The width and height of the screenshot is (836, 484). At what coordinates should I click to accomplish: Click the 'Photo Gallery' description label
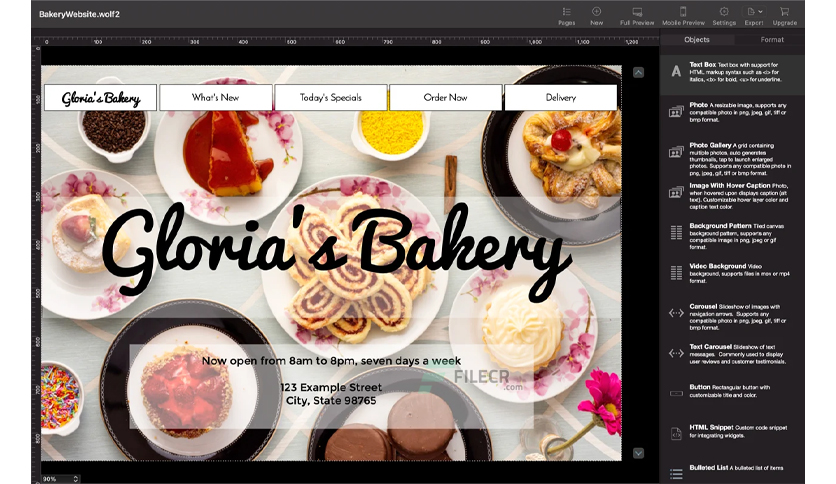(x=710, y=145)
